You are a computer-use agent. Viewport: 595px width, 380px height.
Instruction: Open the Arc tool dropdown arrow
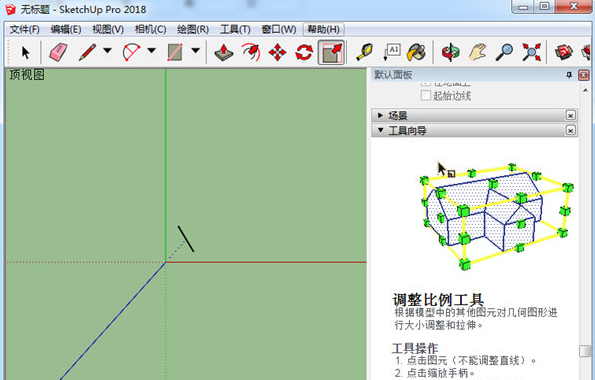[151, 50]
